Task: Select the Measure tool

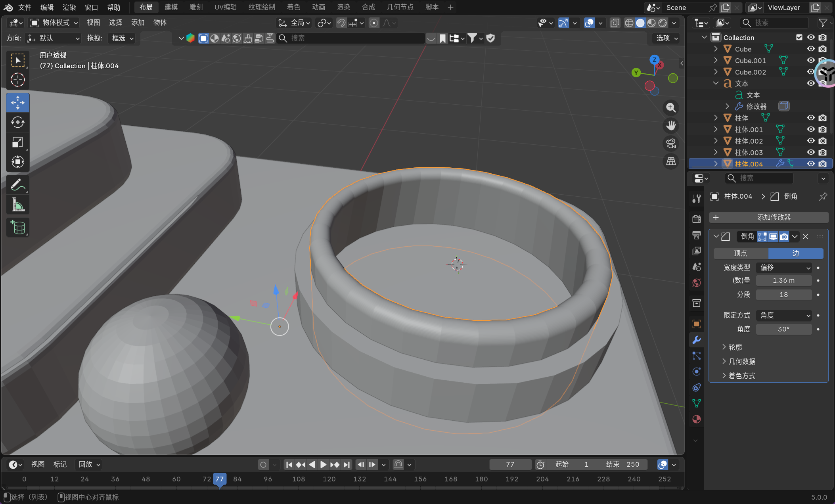Action: click(17, 205)
